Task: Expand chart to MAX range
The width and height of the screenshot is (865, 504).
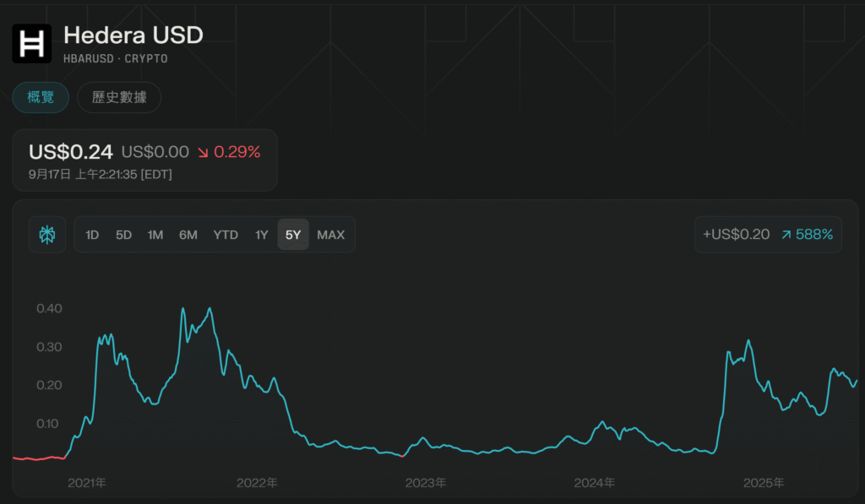Action: [330, 235]
